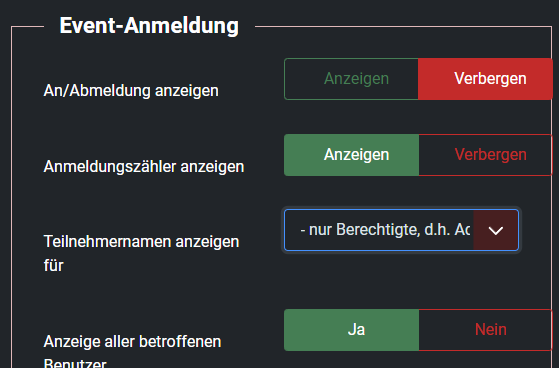Click the 'Anzeige aller betroffenen Benutzer' label
The height and width of the screenshot is (368, 559).
(x=132, y=351)
